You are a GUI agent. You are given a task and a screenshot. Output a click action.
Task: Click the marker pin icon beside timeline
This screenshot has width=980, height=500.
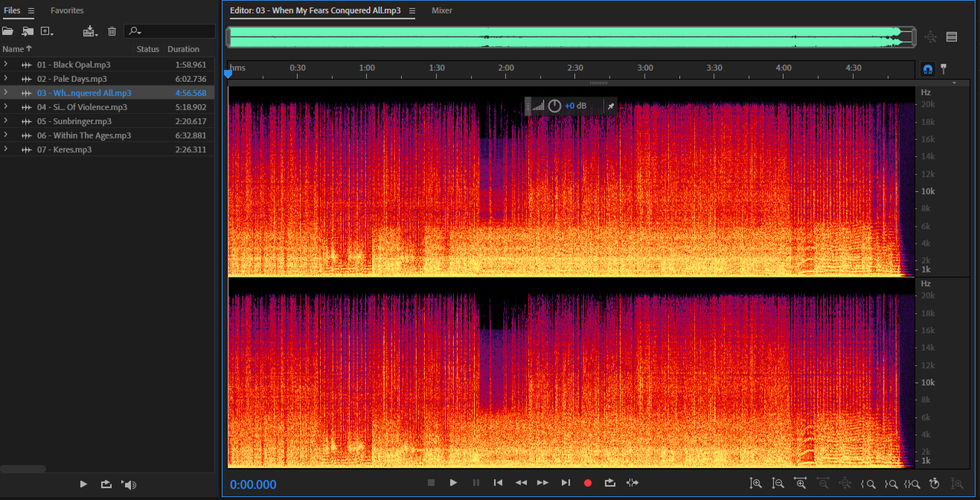(943, 68)
